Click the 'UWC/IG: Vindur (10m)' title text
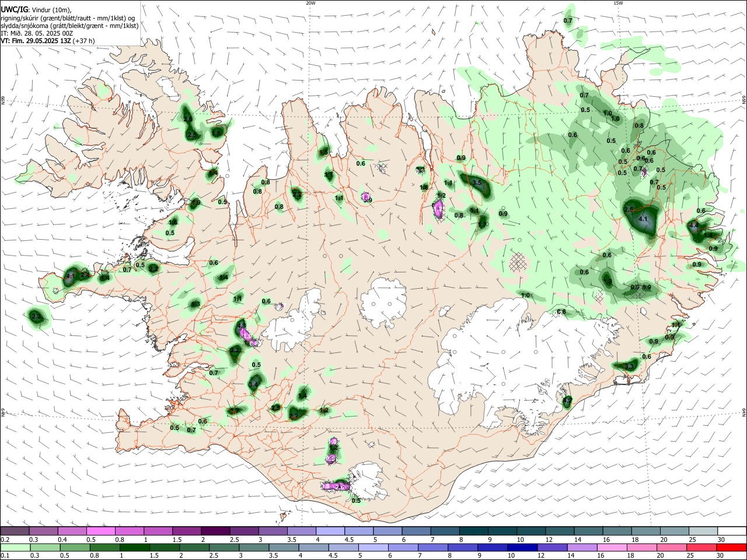 pos(36,10)
